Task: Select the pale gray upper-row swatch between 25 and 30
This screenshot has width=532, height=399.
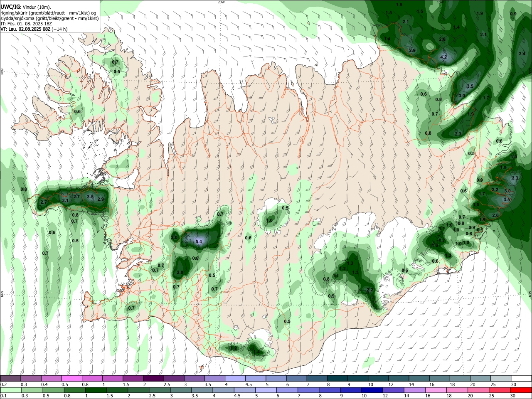Action: (501, 378)
